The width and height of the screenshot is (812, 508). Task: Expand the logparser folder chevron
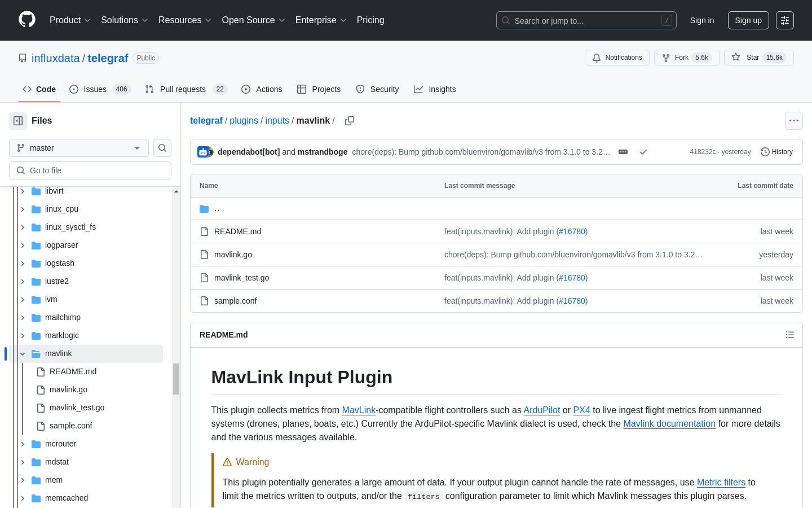point(23,246)
